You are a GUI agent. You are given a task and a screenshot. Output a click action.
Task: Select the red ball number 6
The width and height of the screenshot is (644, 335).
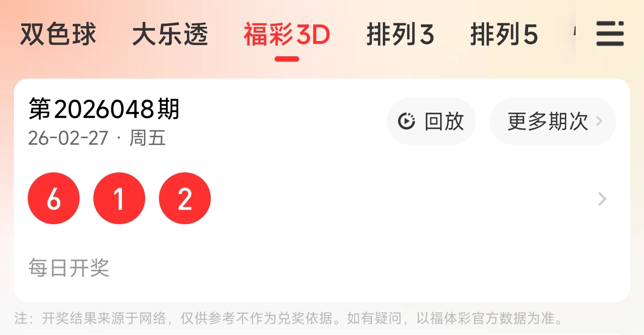(54, 198)
